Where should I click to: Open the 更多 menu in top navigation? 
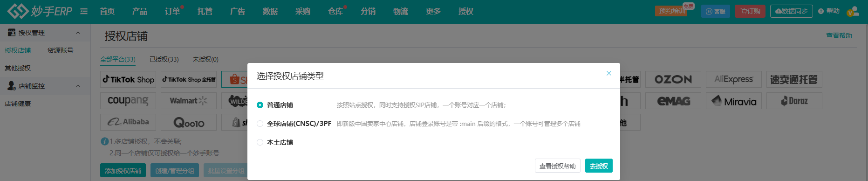[x=433, y=11]
